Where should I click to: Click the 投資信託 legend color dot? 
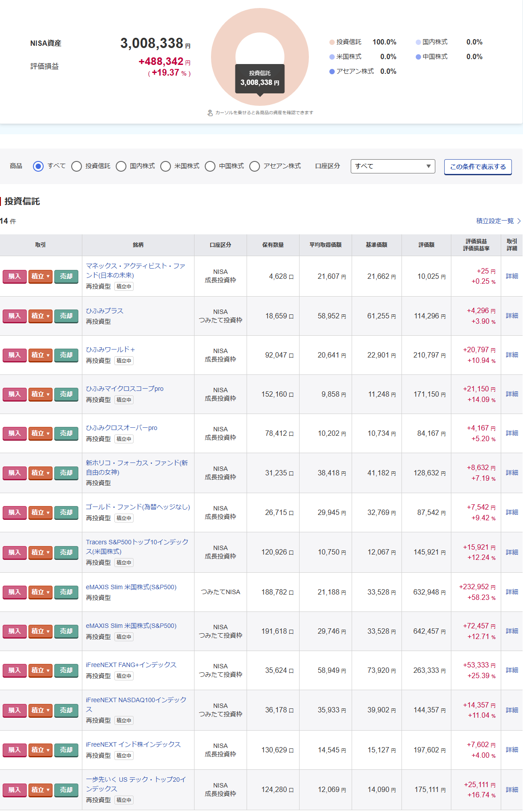(x=332, y=42)
